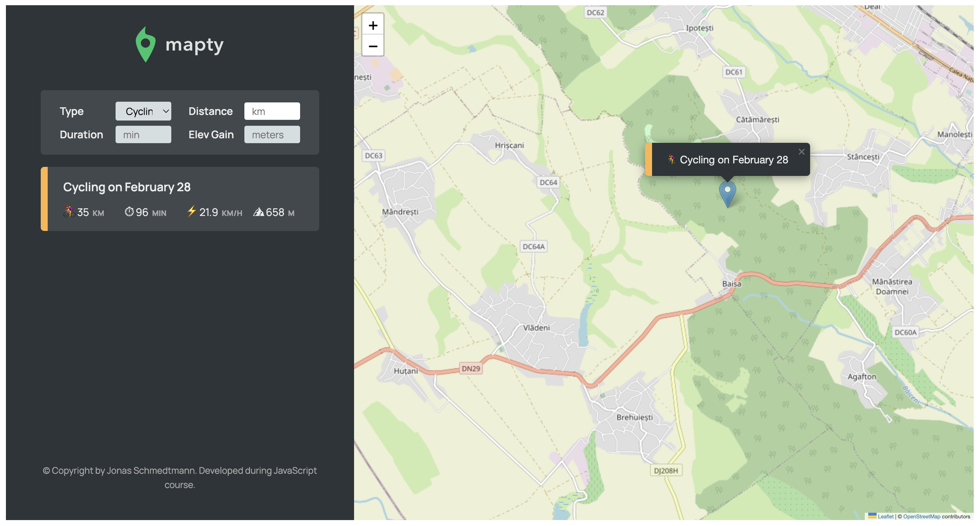
Task: Click the DC60A road badge
Action: click(905, 332)
